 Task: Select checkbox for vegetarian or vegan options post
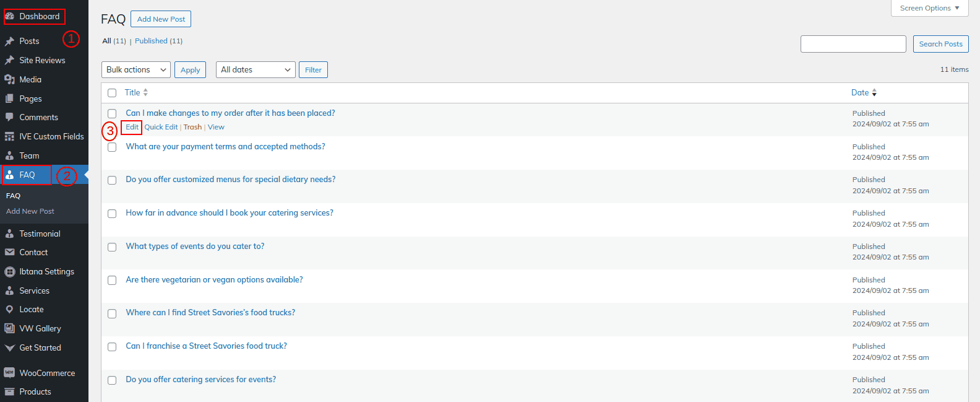(x=112, y=281)
